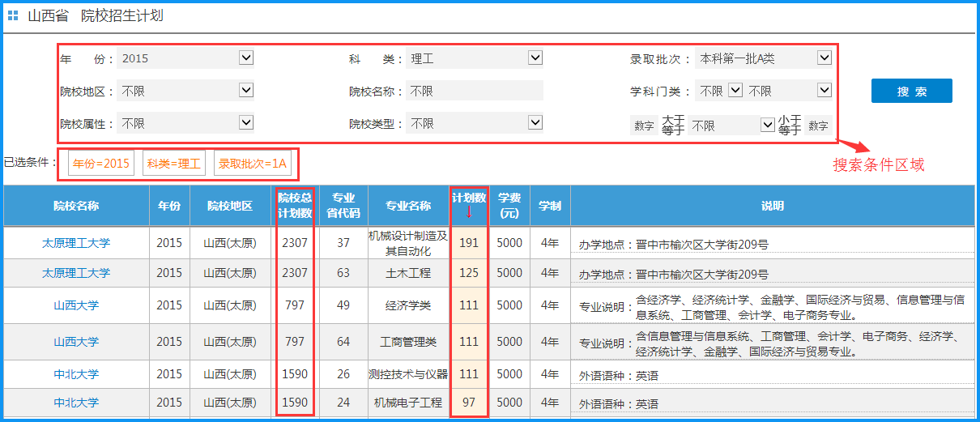
Task: Open the 院校属性 dropdown
Action: pyautogui.click(x=246, y=123)
